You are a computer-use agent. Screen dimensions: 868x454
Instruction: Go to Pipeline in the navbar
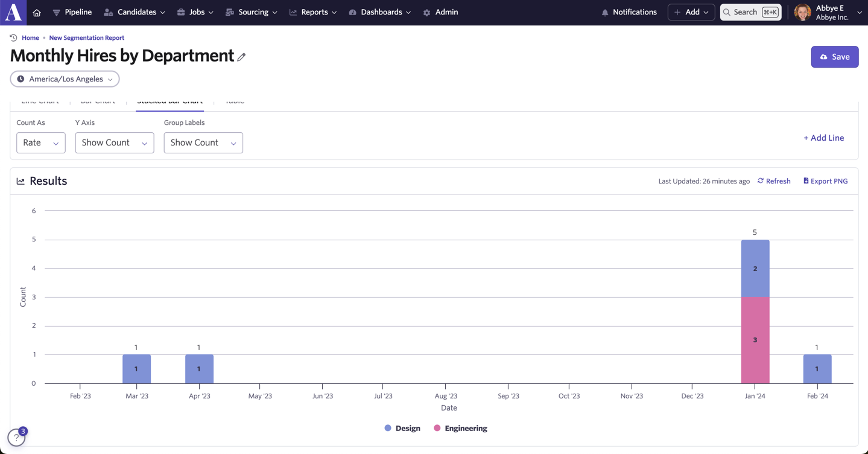(x=72, y=12)
